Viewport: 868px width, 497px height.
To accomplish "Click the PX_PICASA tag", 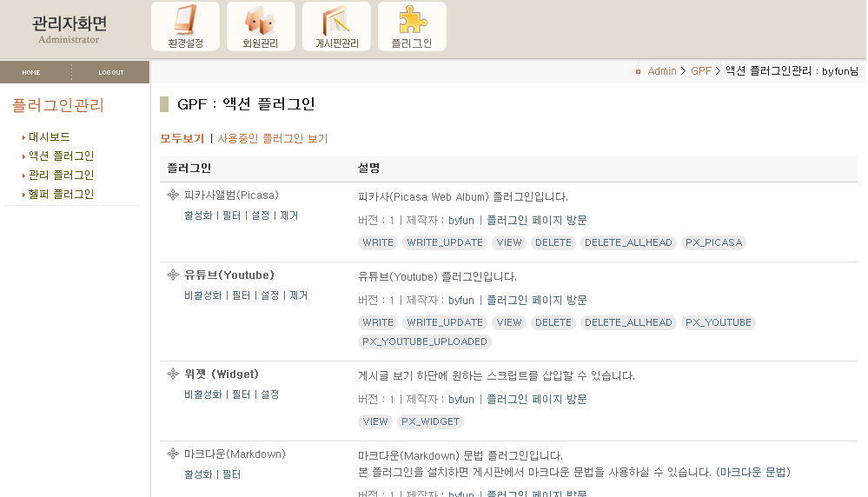I will (x=713, y=242).
